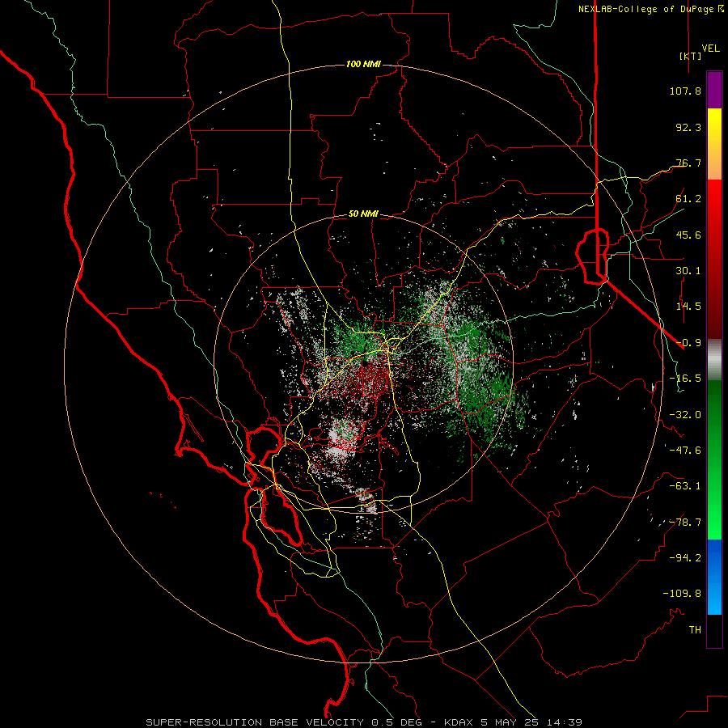Select the -0.9 scale value
The width and height of the screenshot is (728, 728).
tap(688, 343)
